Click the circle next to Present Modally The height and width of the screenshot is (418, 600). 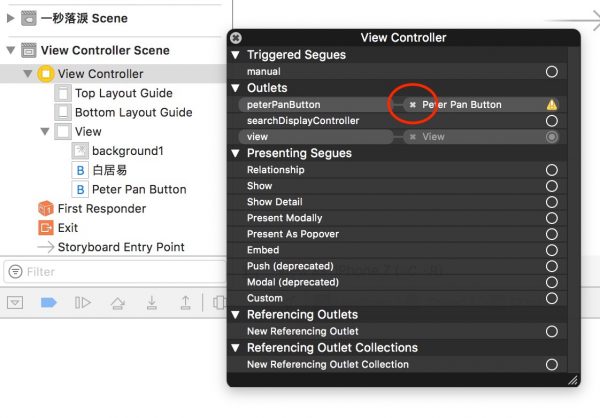[x=552, y=218]
